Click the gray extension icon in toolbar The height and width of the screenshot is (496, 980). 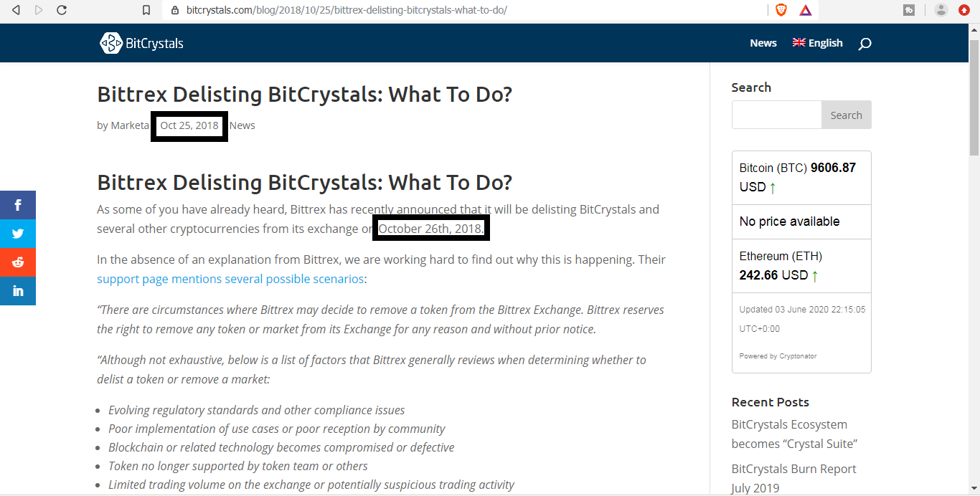tap(909, 10)
